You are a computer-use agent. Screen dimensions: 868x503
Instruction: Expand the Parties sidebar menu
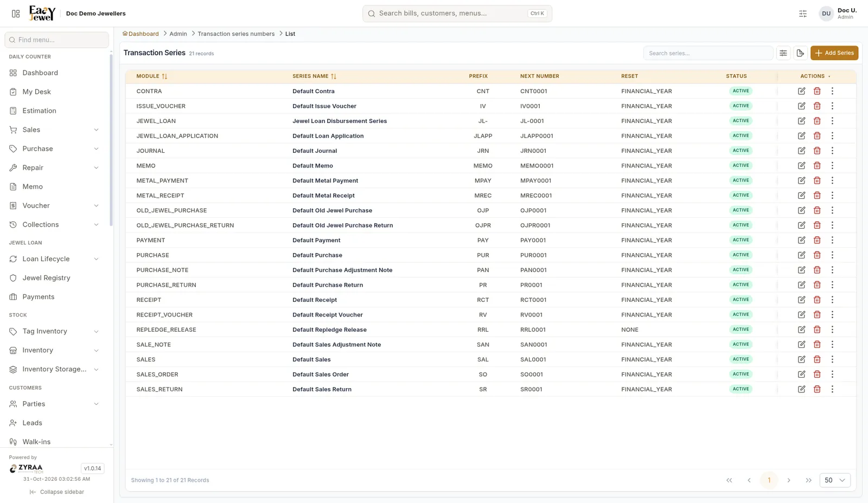[x=56, y=404]
